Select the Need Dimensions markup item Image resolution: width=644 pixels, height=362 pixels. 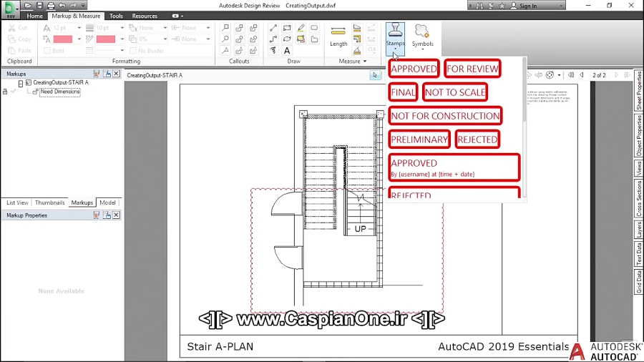coord(60,92)
